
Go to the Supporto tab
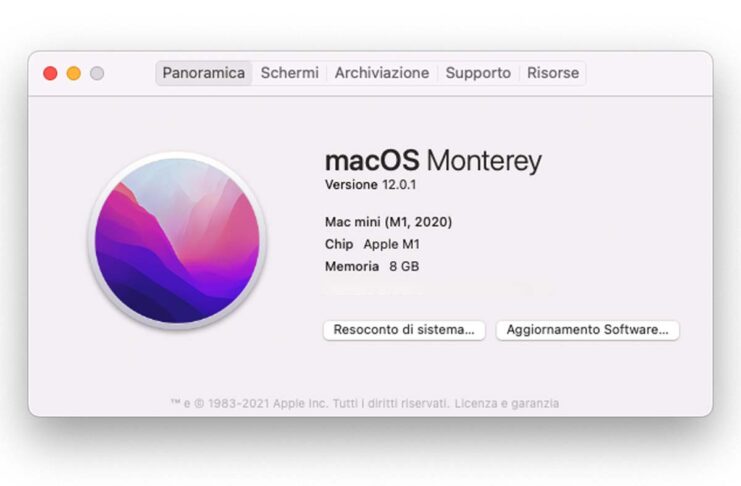(x=478, y=73)
